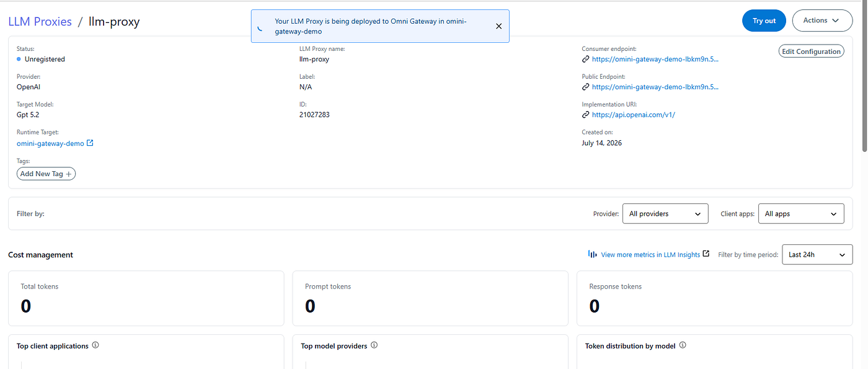Click external link icon after LLM Insights
868x369 pixels.
tap(706, 254)
